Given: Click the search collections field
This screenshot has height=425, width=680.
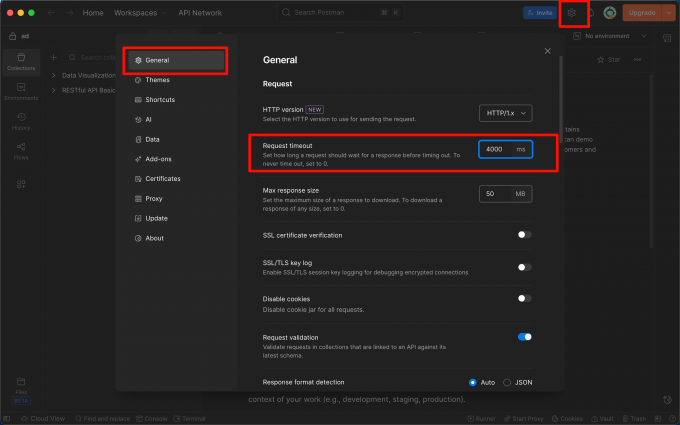Looking at the screenshot, I should 91,57.
